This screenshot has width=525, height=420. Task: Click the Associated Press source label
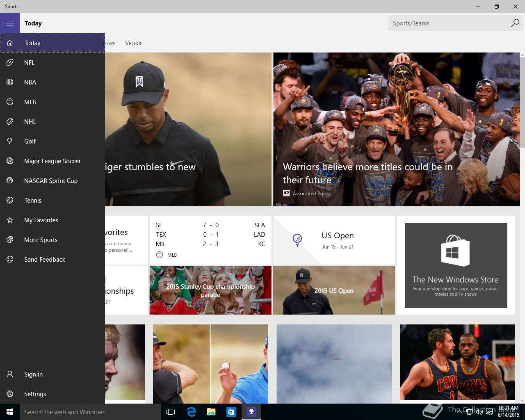(310, 193)
